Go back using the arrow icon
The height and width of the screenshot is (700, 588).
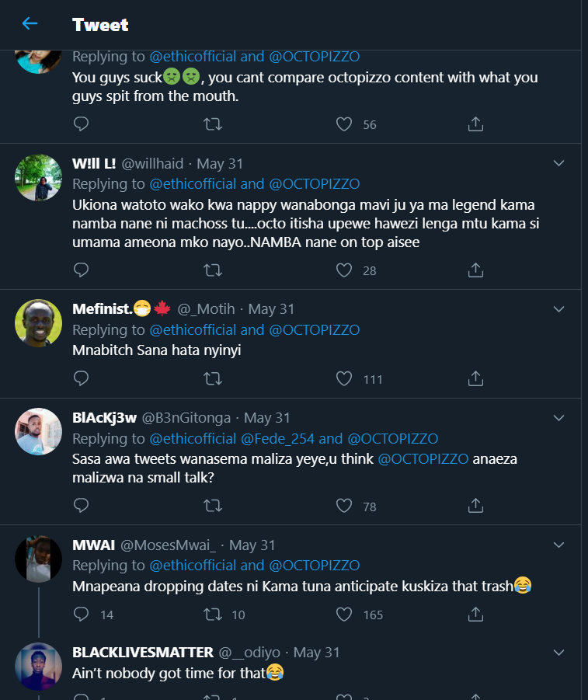(30, 23)
